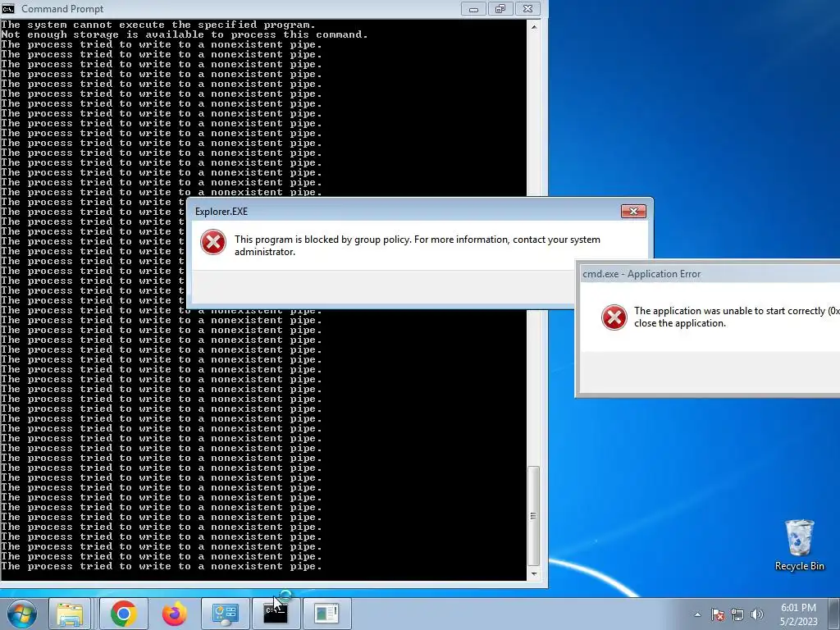840x630 pixels.
Task: Click the cmd.exe - Application Error title bar
Action: (708, 274)
